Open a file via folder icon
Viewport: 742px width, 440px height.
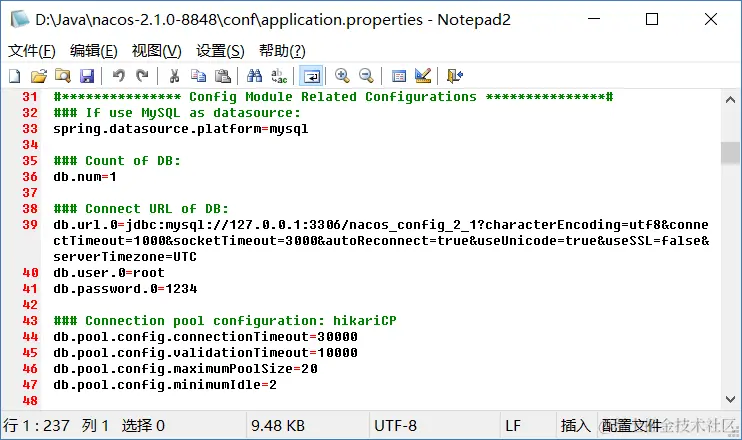[x=39, y=76]
